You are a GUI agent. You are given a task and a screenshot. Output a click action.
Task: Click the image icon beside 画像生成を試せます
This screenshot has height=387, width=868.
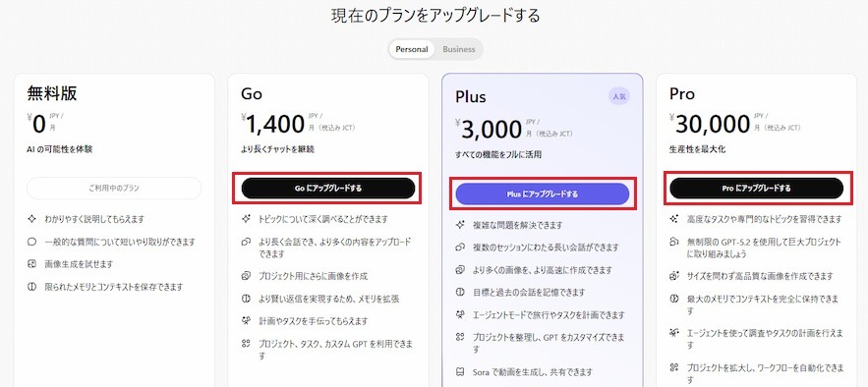tap(32, 264)
